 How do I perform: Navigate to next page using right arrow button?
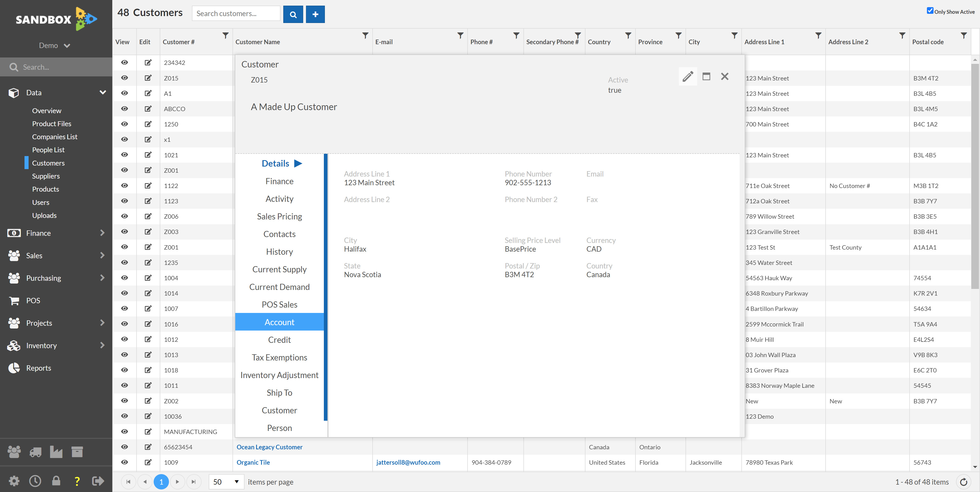point(177,481)
